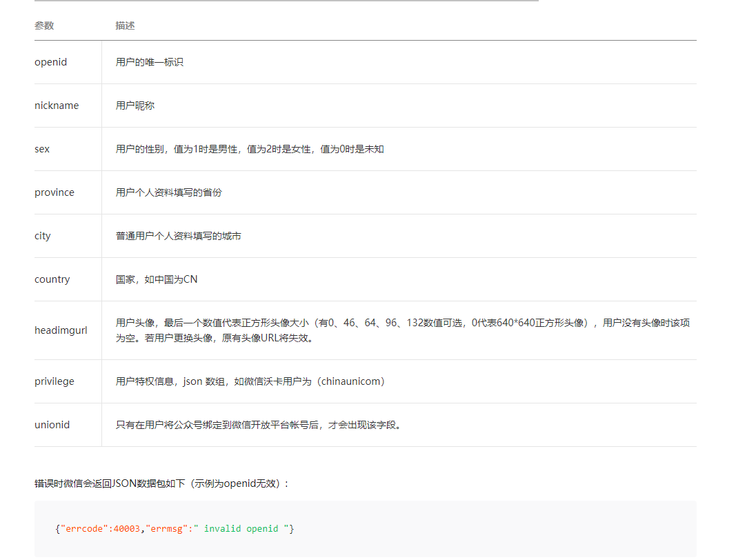Click "errmsg" key in code block
This screenshot has height=560, width=736.
tap(167, 529)
